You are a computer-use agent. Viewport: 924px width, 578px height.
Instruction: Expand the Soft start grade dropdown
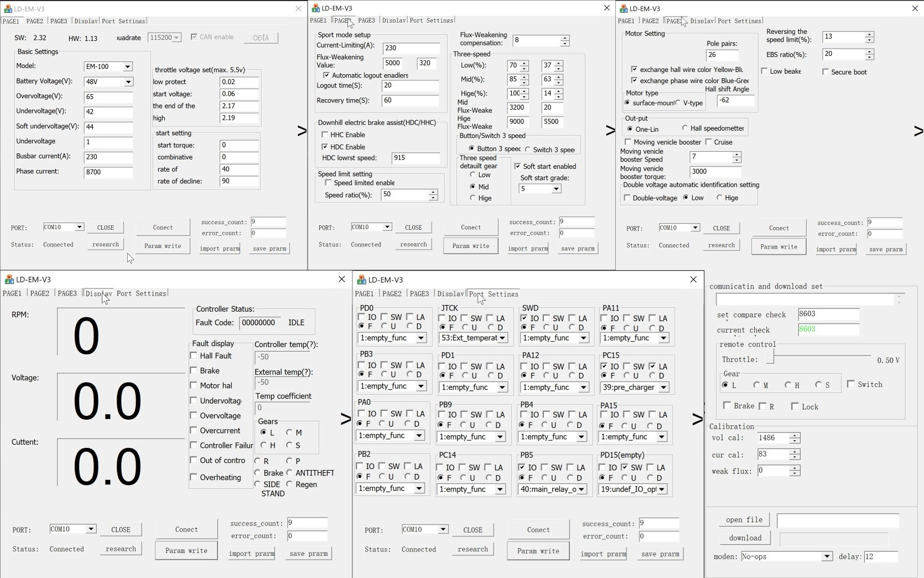pyautogui.click(x=556, y=189)
